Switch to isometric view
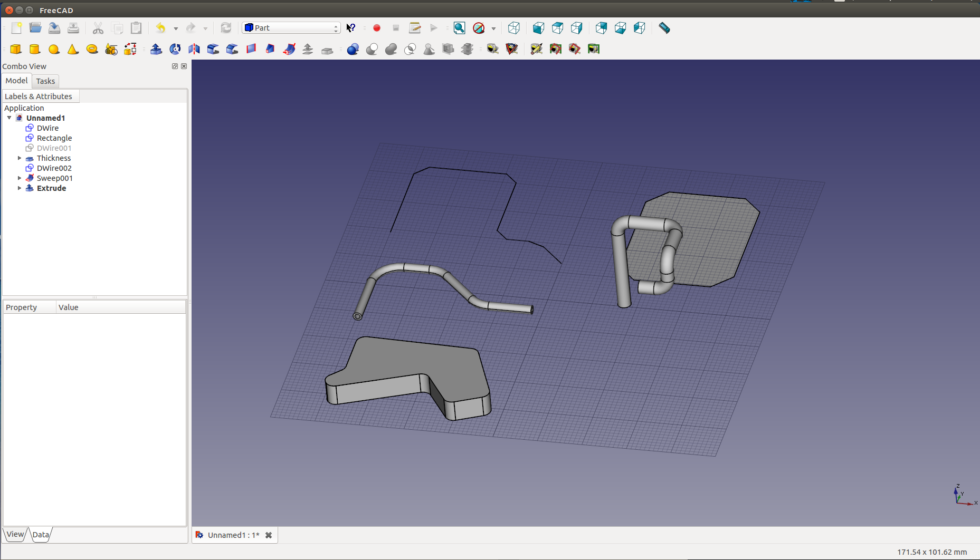980x560 pixels. [x=513, y=28]
